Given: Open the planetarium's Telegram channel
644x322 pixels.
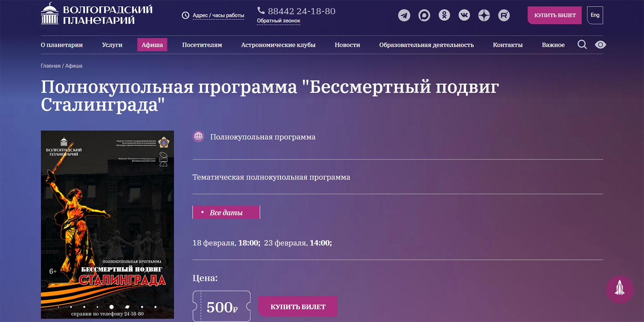Looking at the screenshot, I should (x=404, y=16).
